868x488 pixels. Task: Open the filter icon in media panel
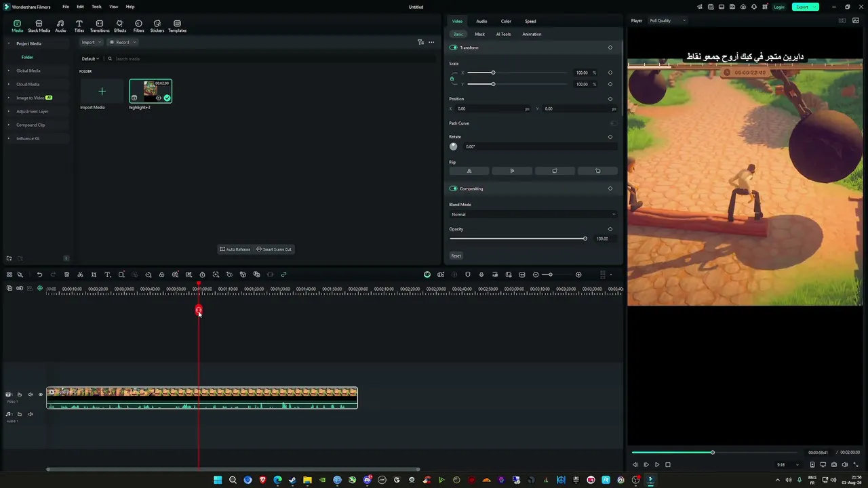point(420,42)
